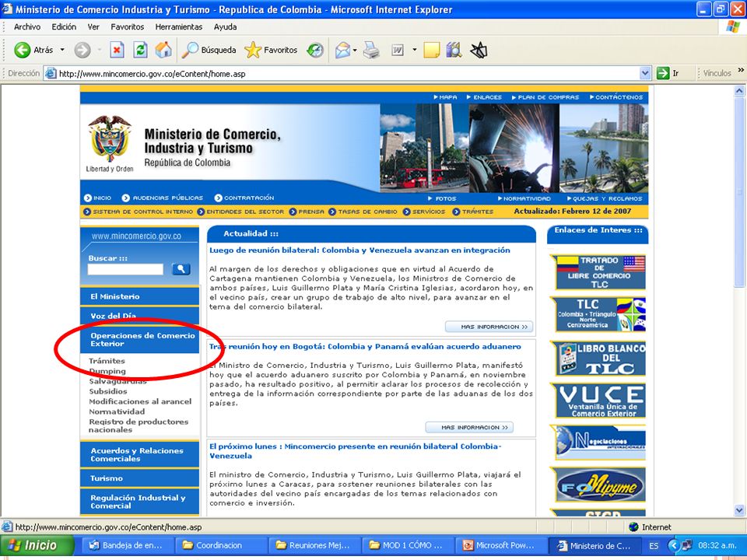Viewport: 747px width, 560px height.
Task: Open QUEJAS Y RECLAMOS link
Action: click(605, 198)
